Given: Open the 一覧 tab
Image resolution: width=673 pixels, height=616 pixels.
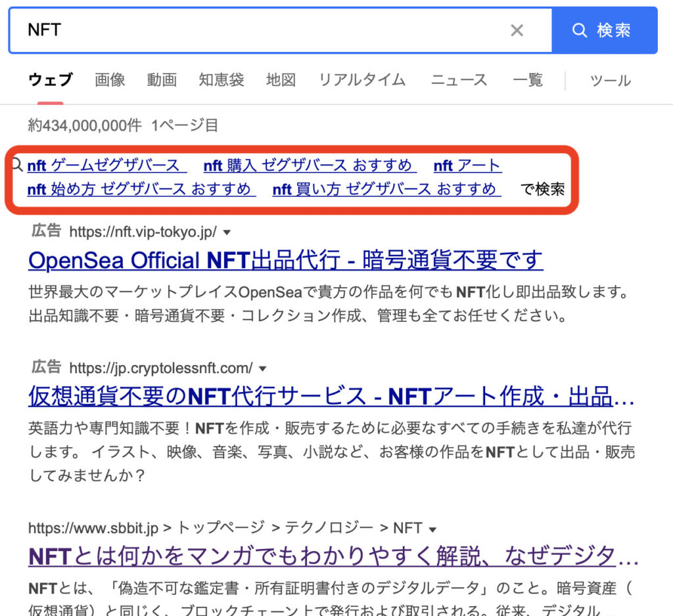Looking at the screenshot, I should (x=528, y=80).
